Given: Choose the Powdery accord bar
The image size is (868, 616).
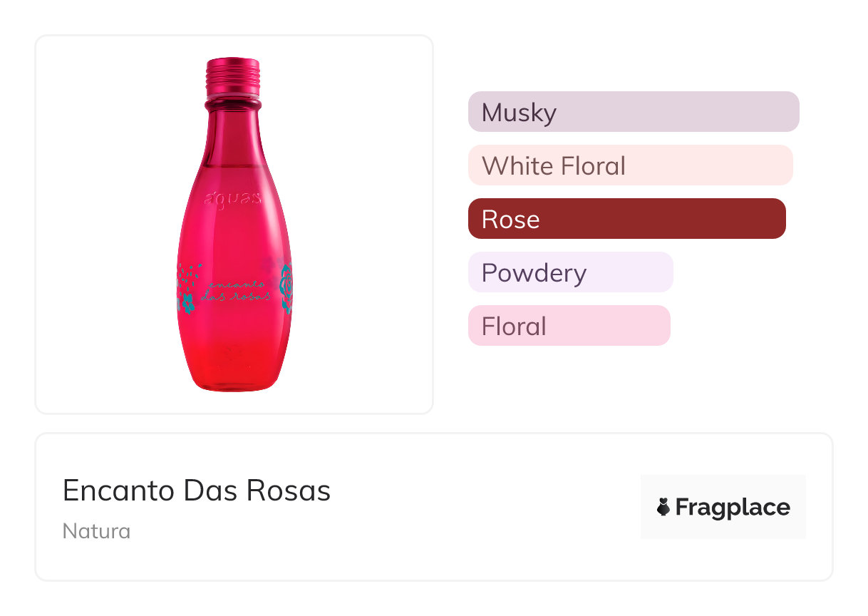Looking at the screenshot, I should 570,272.
